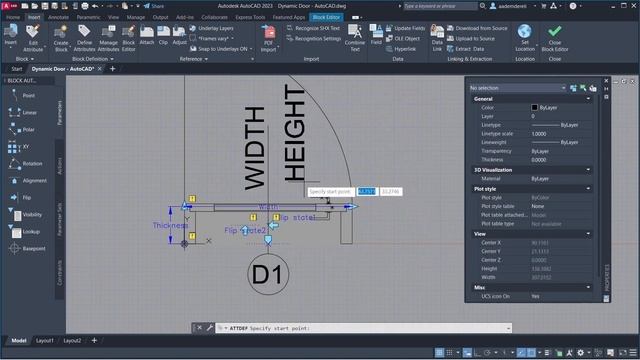Viewport: 640px width, 360px height.
Task: Toggle PICKADD in Properties palette
Action: pyautogui.click(x=573, y=88)
